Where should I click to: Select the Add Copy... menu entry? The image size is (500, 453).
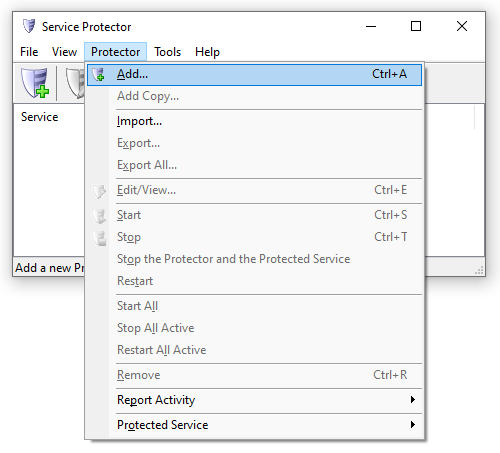click(254, 96)
